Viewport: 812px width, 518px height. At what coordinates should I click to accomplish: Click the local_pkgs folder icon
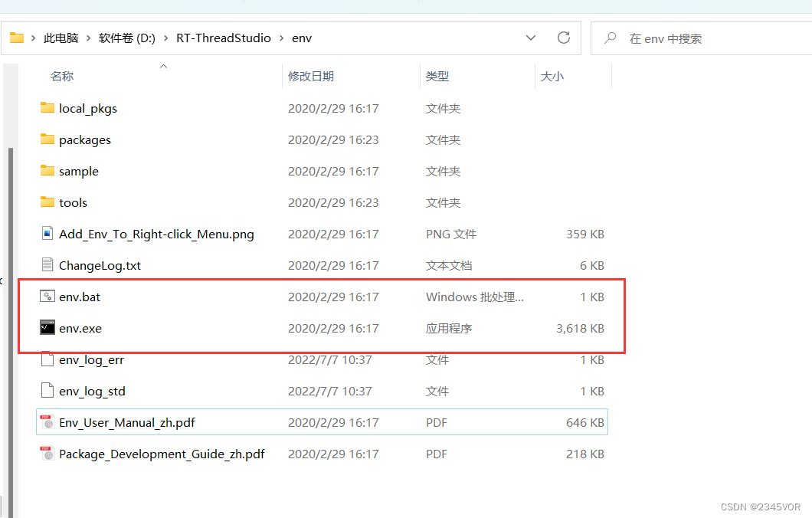47,108
